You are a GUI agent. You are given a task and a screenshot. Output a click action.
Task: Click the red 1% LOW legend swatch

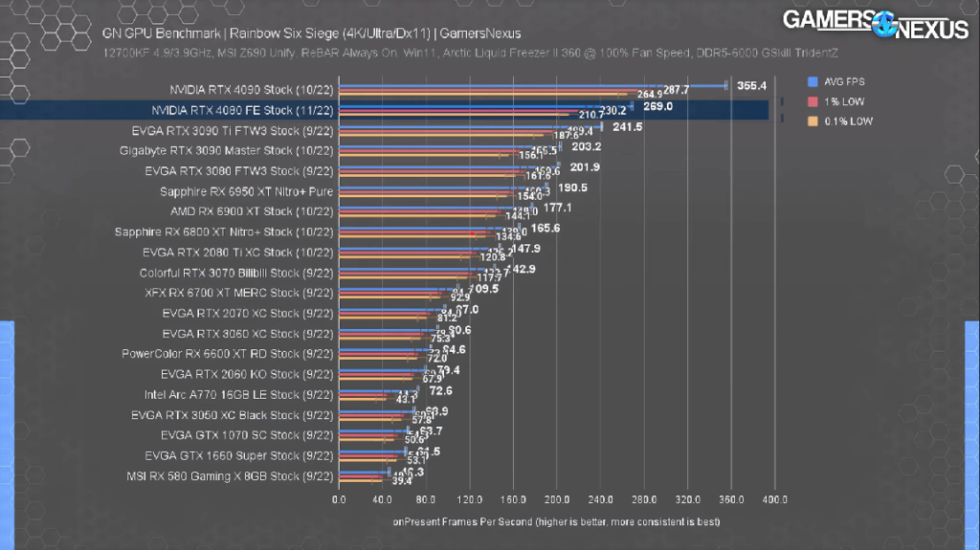[x=813, y=102]
